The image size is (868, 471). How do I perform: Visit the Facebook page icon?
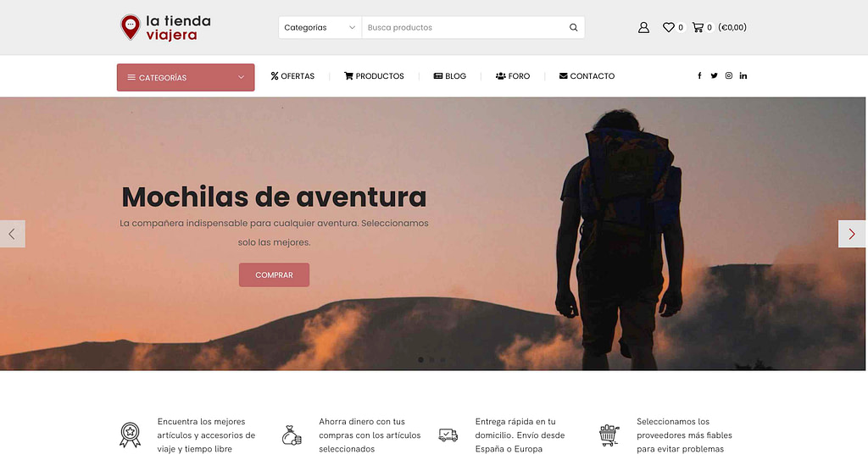click(x=699, y=76)
